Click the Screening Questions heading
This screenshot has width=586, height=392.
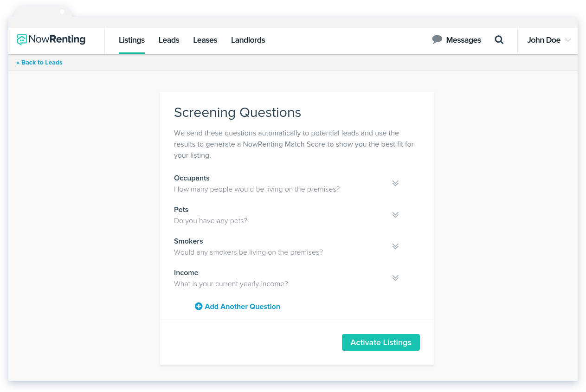238,112
